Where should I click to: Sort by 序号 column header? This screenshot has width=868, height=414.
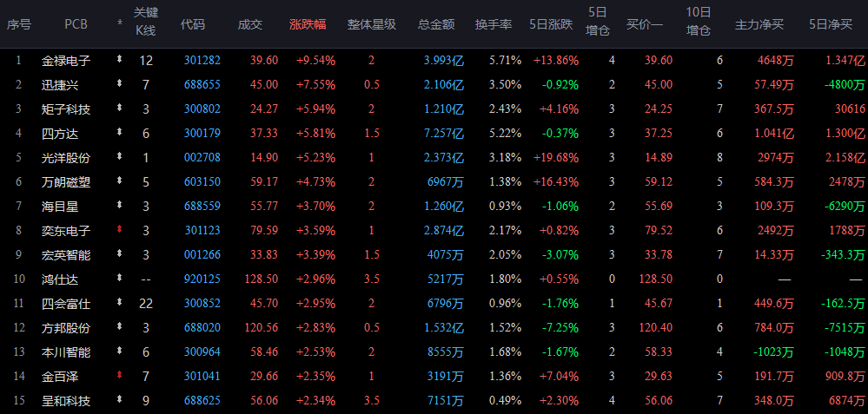tap(19, 24)
